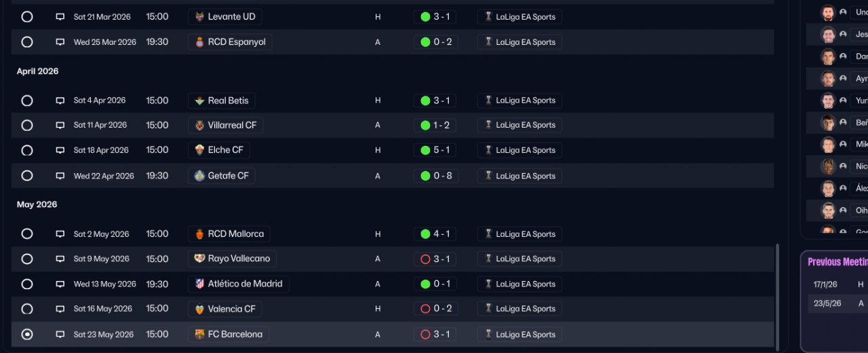This screenshot has width=868, height=353.
Task: Click the TV icon beside Sat 18 Apr 2026
Action: coord(60,150)
